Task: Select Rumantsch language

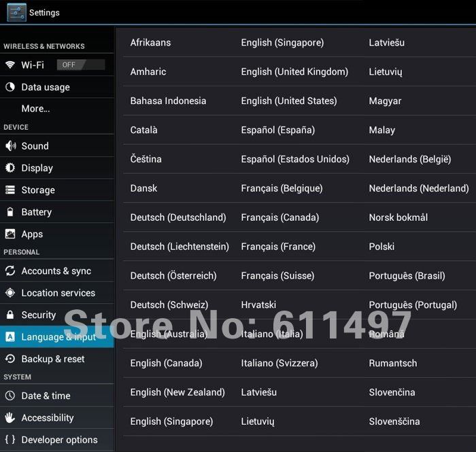Action: (393, 363)
